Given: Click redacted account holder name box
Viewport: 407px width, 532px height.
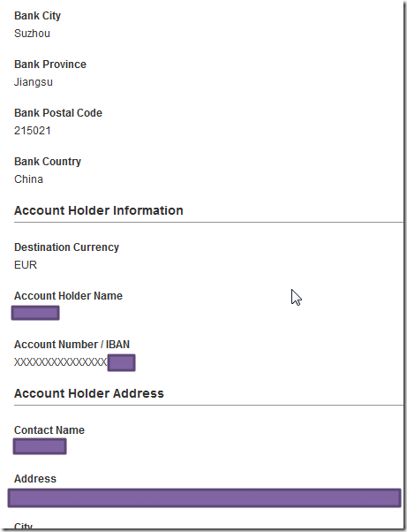Looking at the screenshot, I should tap(35, 313).
